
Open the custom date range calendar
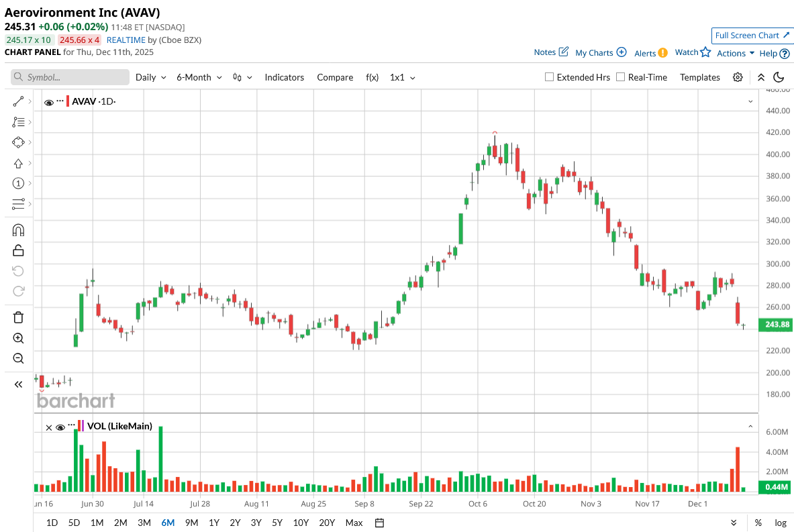[x=379, y=523]
